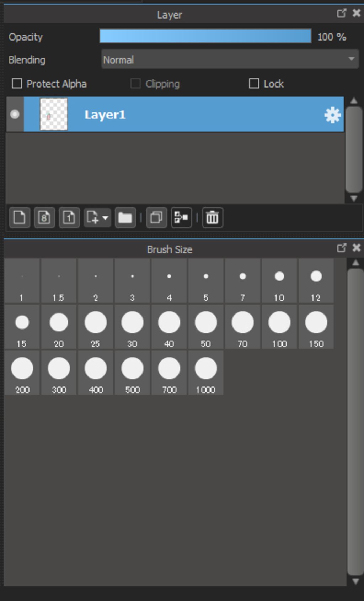Select brush size 7
Viewport: 364px width, 601px height.
click(x=243, y=281)
